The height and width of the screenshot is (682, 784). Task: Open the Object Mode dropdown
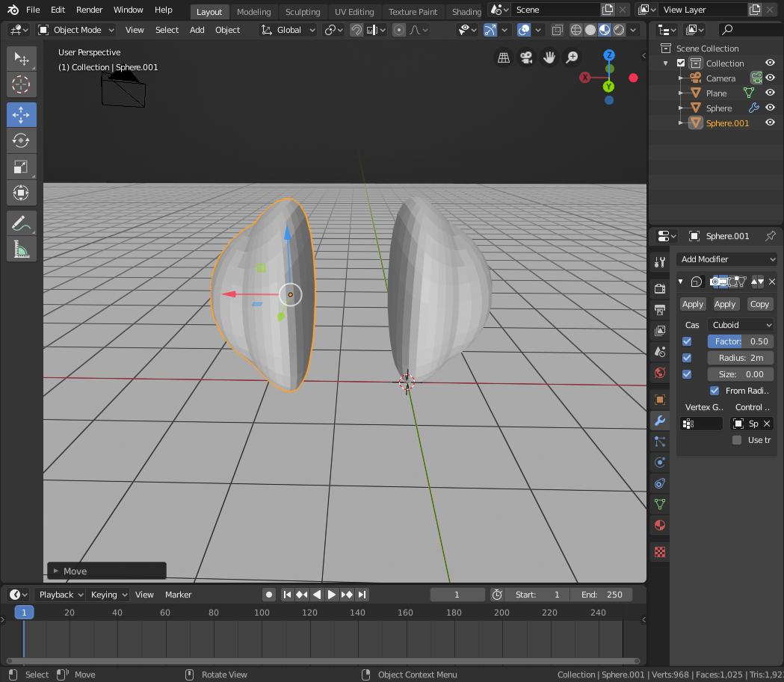(x=76, y=30)
